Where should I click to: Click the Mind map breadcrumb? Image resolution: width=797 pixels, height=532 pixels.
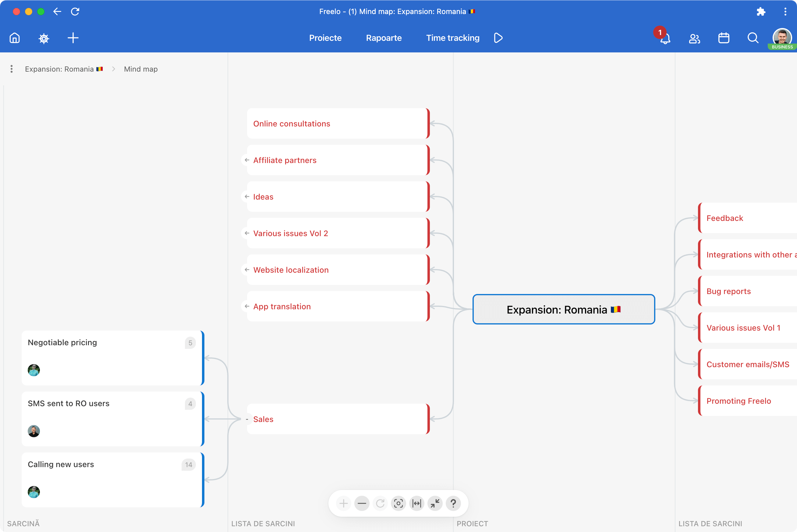(141, 69)
